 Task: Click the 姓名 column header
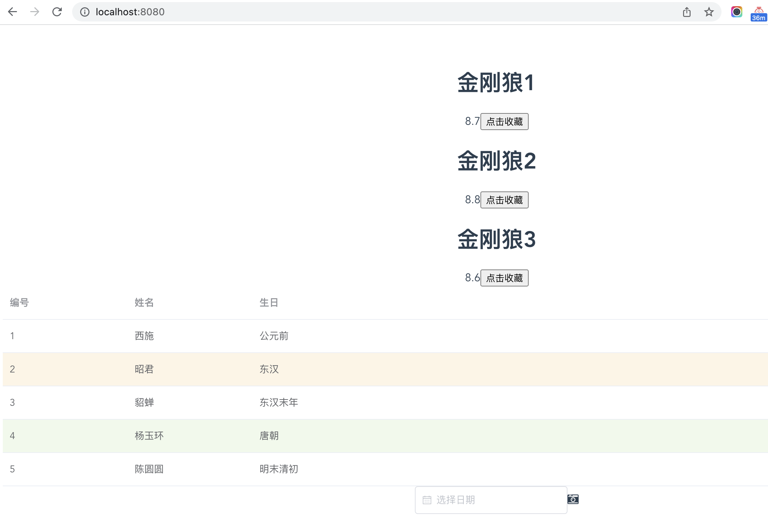point(144,302)
